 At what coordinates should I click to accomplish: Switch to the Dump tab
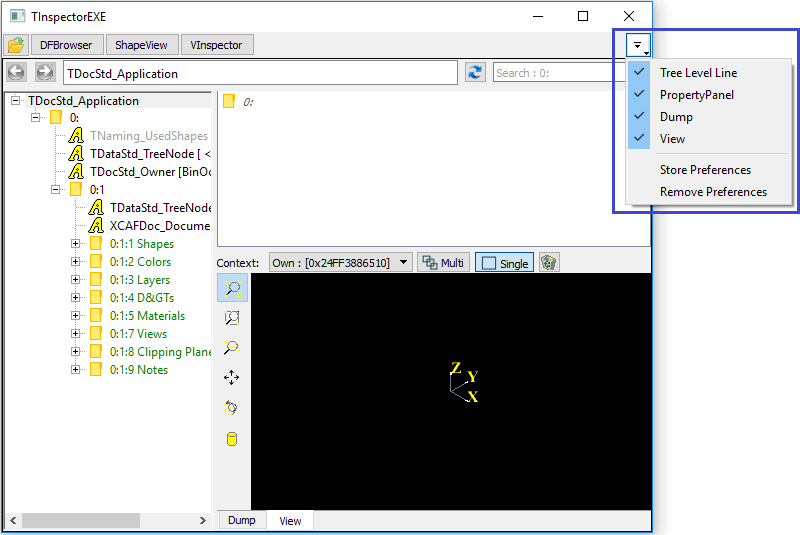tap(241, 521)
